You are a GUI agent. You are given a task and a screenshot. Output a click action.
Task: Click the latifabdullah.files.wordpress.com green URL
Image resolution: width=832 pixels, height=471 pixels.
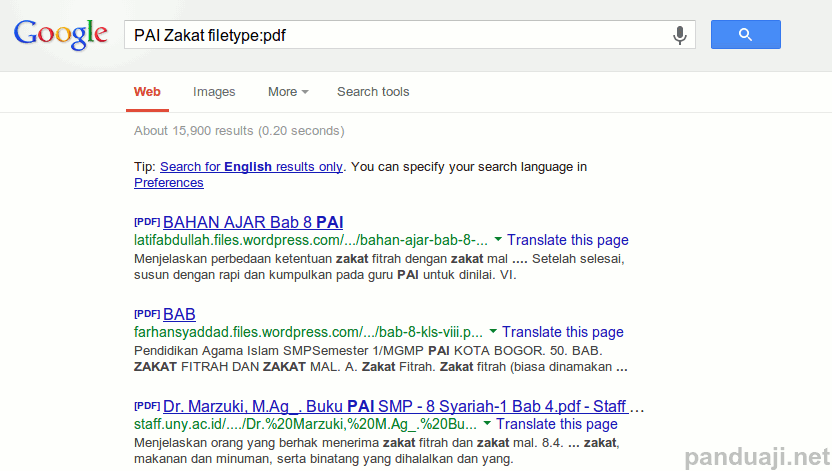tap(311, 240)
